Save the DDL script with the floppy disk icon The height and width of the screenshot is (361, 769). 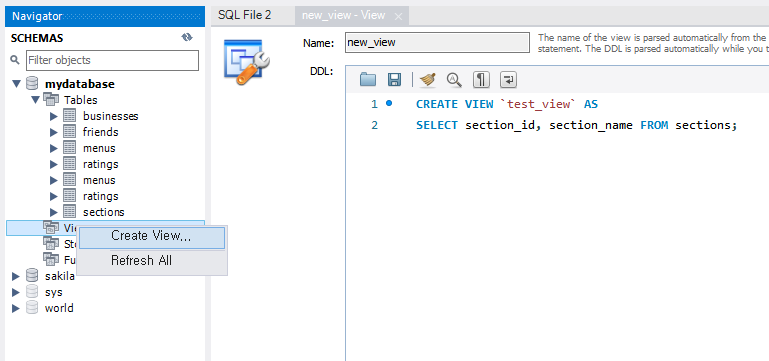click(x=394, y=79)
